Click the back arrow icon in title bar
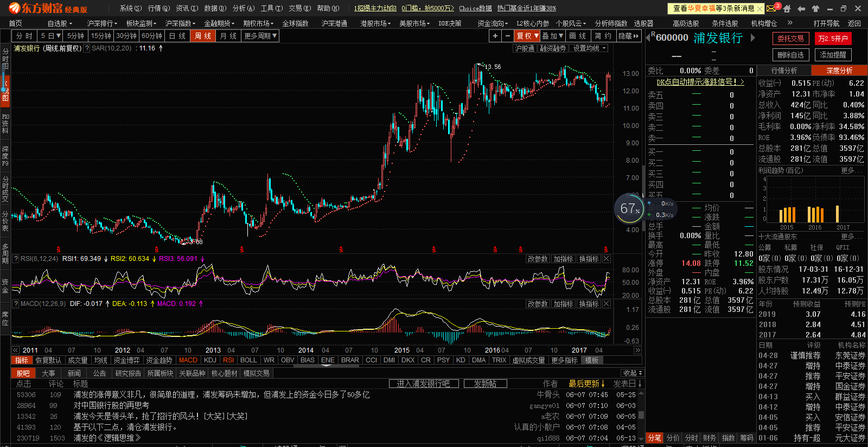The image size is (868, 447). coord(801,9)
